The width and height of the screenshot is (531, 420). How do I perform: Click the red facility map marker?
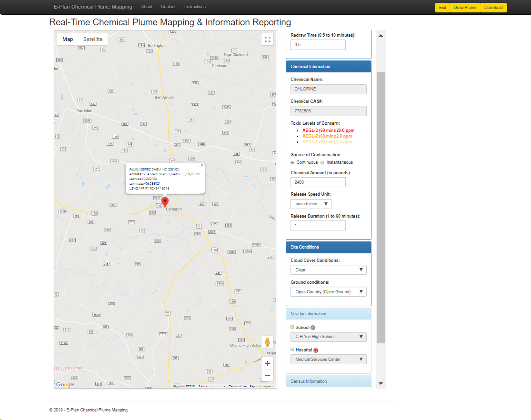click(x=165, y=202)
